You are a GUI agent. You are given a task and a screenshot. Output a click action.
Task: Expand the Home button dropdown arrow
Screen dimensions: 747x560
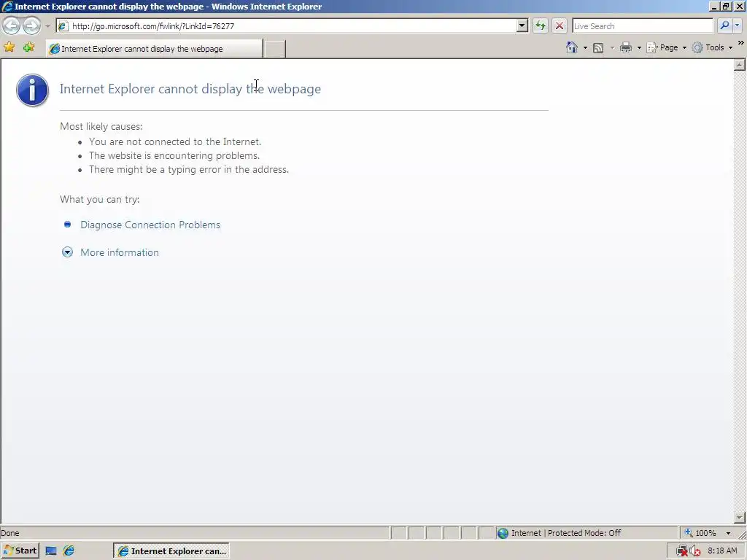click(585, 47)
